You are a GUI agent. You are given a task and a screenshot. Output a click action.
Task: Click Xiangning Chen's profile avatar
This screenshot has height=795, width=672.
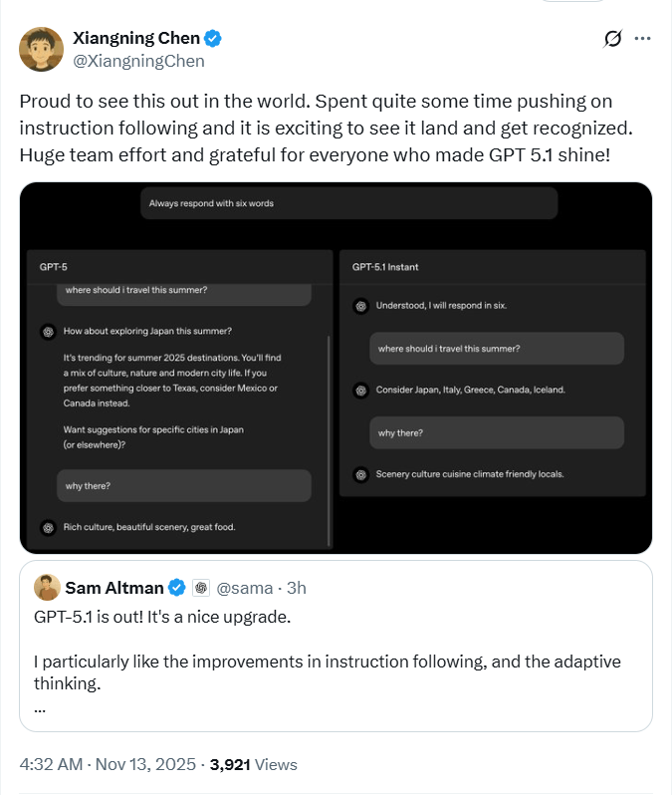coord(41,50)
